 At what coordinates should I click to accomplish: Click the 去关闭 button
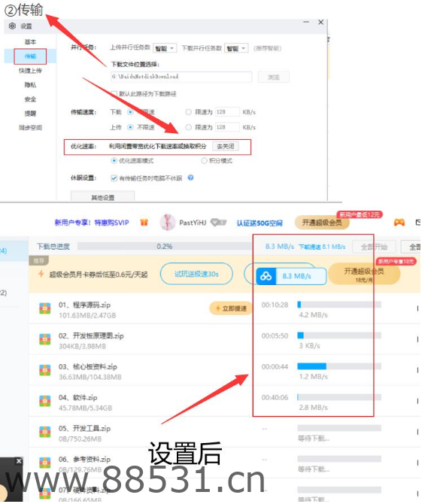(x=226, y=147)
